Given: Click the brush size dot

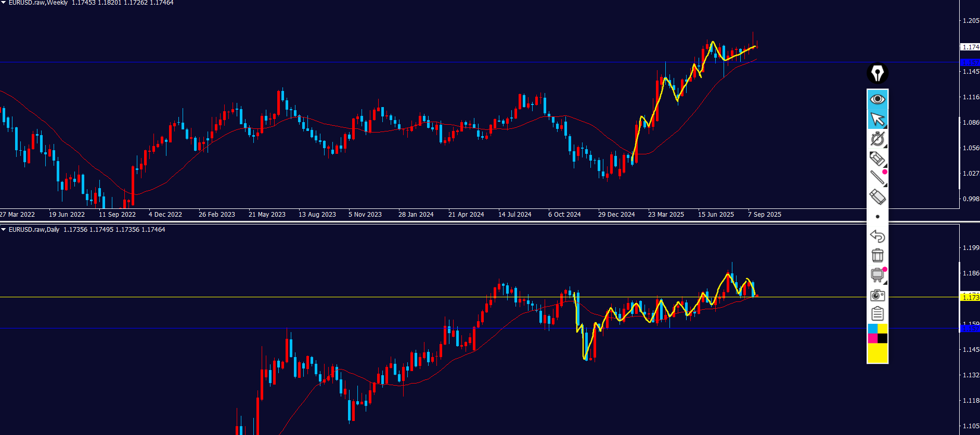Looking at the screenshot, I should click(x=878, y=217).
